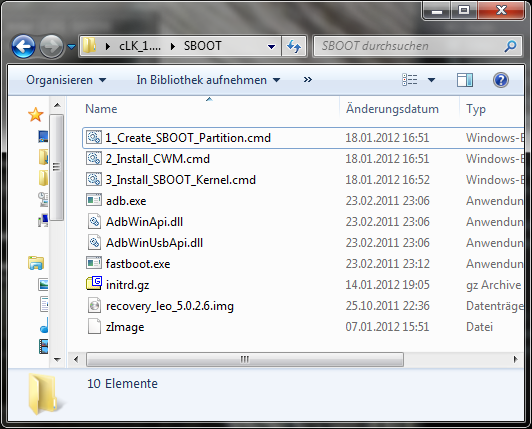The image size is (532, 429).
Task: Click the horizontal scrollbar thumb
Action: [245, 359]
